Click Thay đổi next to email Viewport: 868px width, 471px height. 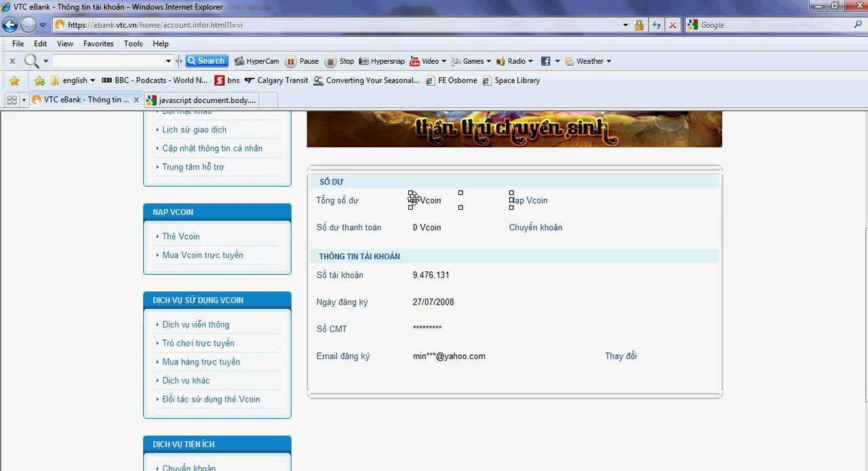click(621, 356)
